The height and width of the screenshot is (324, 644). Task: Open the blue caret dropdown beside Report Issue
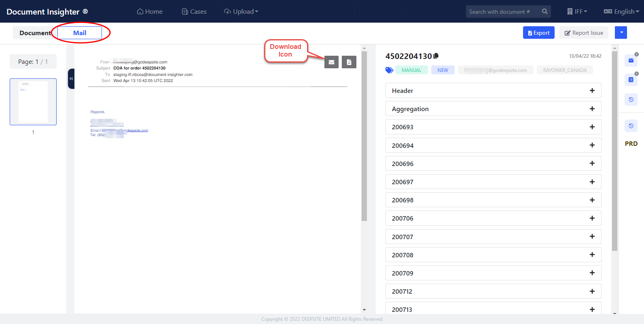(621, 33)
